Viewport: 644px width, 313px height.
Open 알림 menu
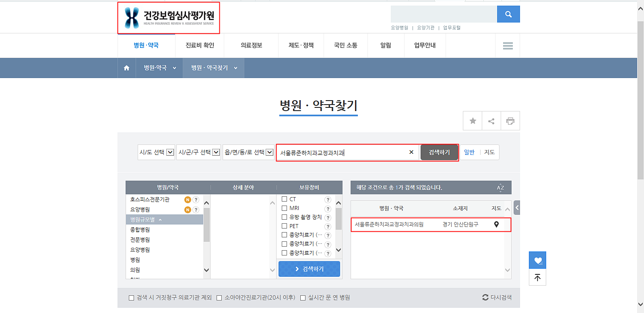[x=386, y=45]
